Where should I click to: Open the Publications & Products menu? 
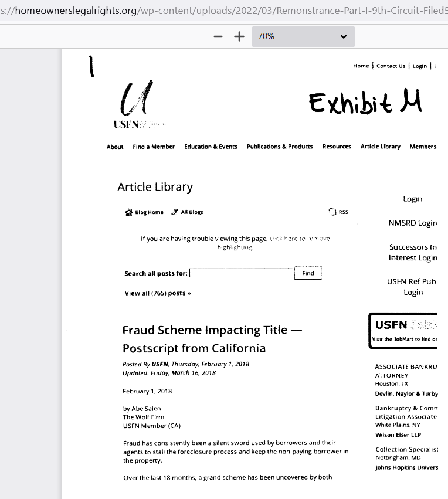point(280,147)
